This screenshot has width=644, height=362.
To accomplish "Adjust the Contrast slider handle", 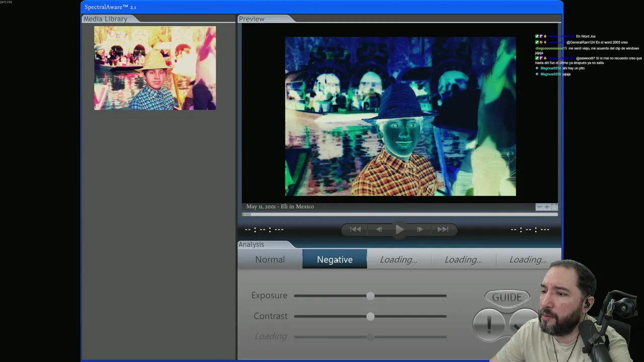I will click(370, 316).
